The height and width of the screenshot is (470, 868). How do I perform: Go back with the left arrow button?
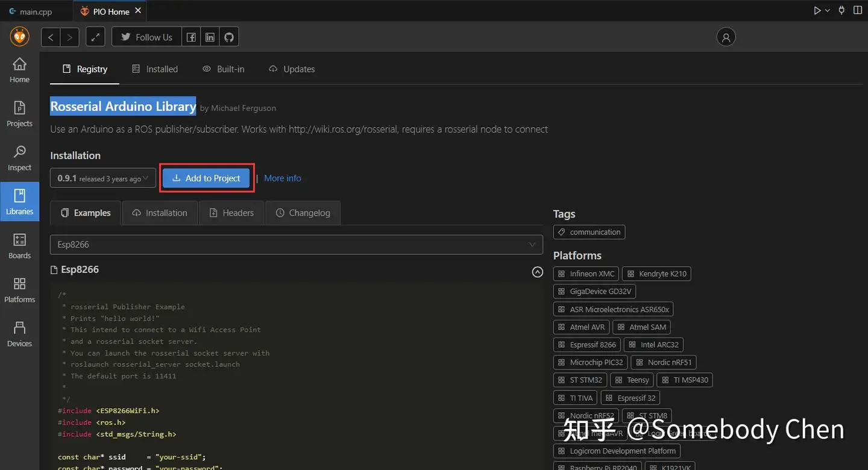click(x=51, y=37)
